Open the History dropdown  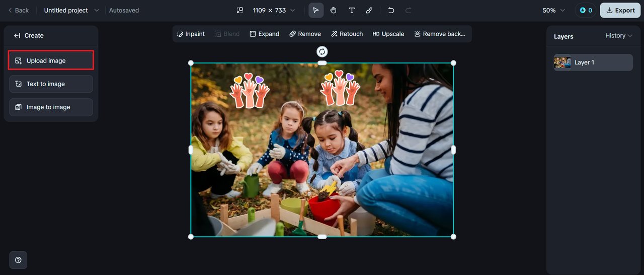619,36
